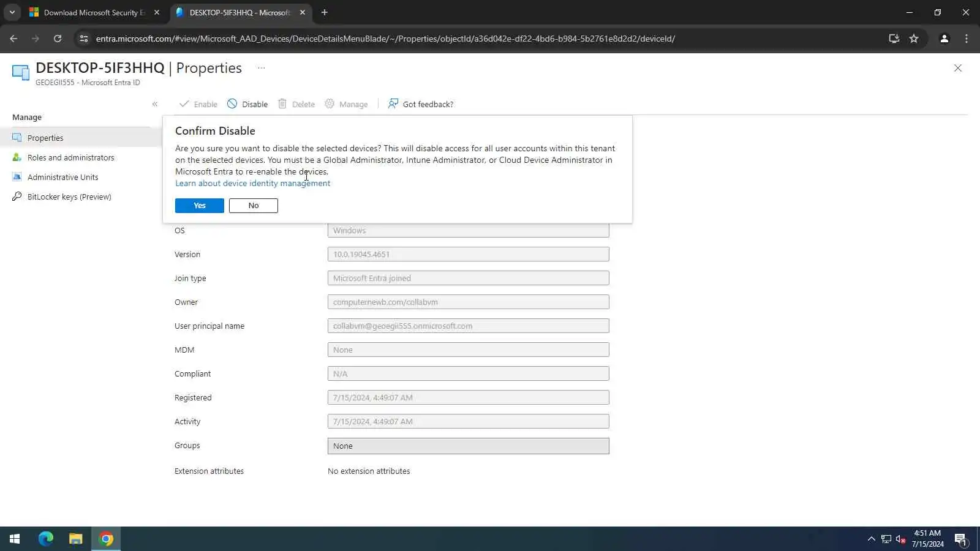Close the Properties blade
980x551 pixels.
point(958,68)
